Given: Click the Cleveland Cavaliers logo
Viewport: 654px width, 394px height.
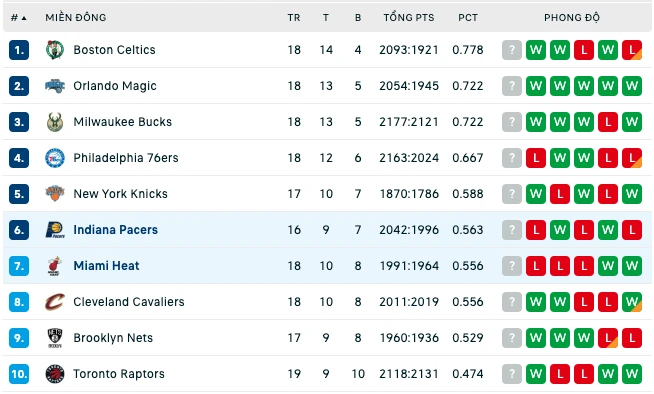Looking at the screenshot, I should click(x=55, y=302).
